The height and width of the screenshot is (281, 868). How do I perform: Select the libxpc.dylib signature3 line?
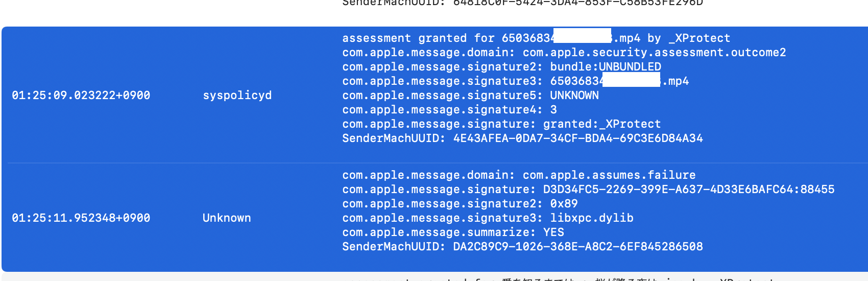(x=488, y=218)
